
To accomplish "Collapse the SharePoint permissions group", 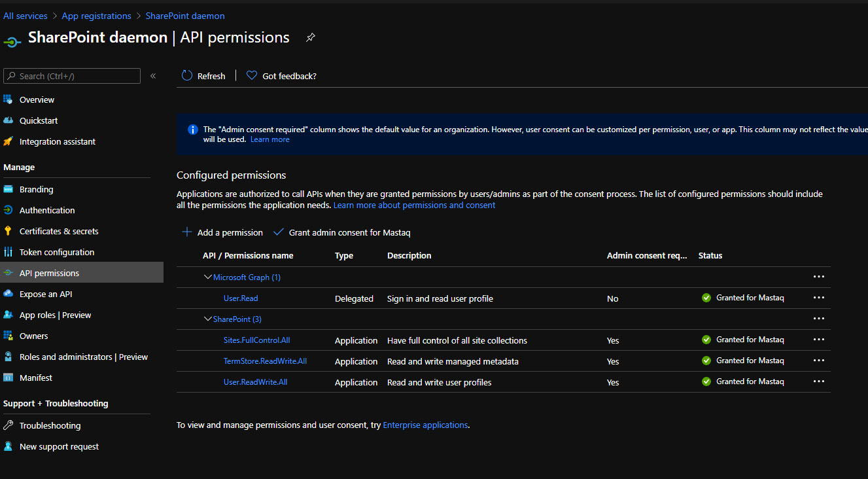I will pyautogui.click(x=208, y=319).
